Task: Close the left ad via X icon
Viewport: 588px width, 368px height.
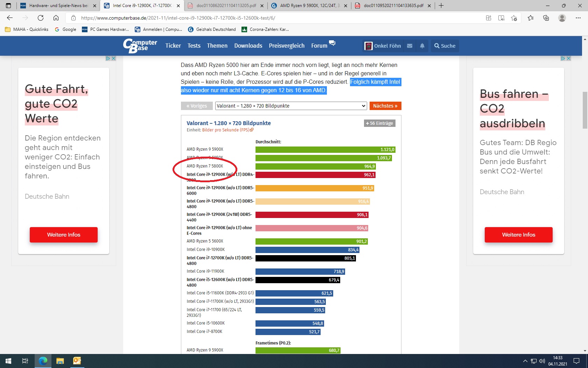Action: click(113, 59)
